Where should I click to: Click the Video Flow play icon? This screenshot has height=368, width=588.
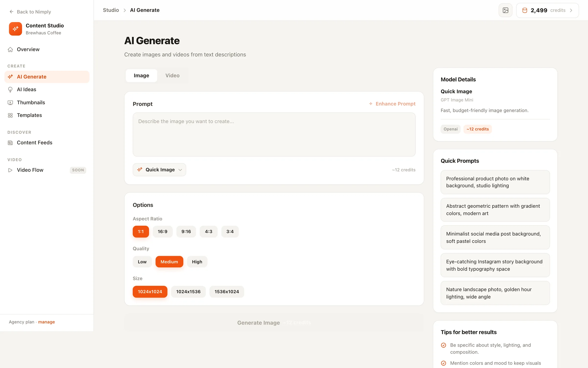pos(10,170)
